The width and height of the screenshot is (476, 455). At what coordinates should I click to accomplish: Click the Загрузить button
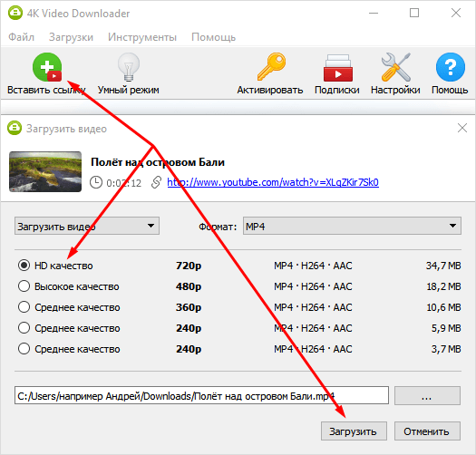(x=354, y=431)
